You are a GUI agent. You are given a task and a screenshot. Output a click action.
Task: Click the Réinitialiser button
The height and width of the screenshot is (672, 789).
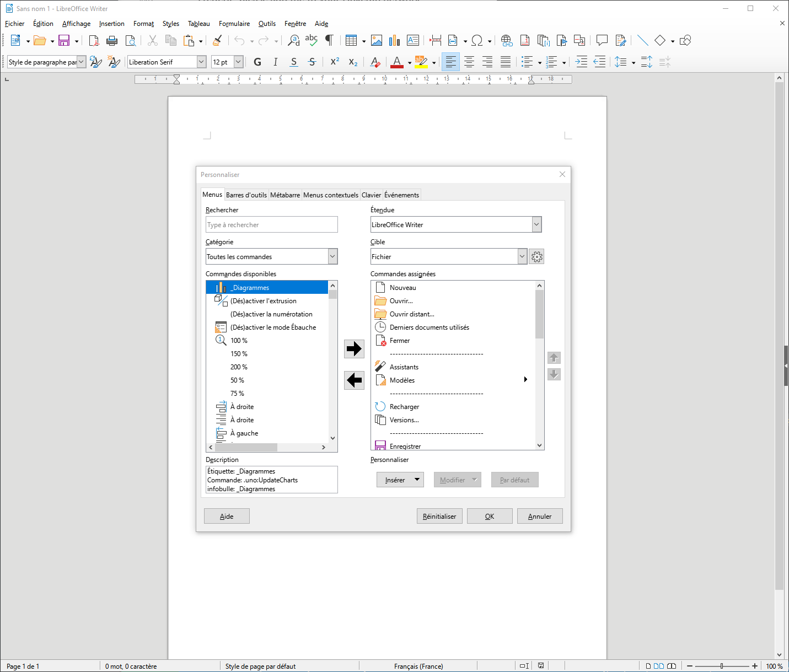click(439, 516)
